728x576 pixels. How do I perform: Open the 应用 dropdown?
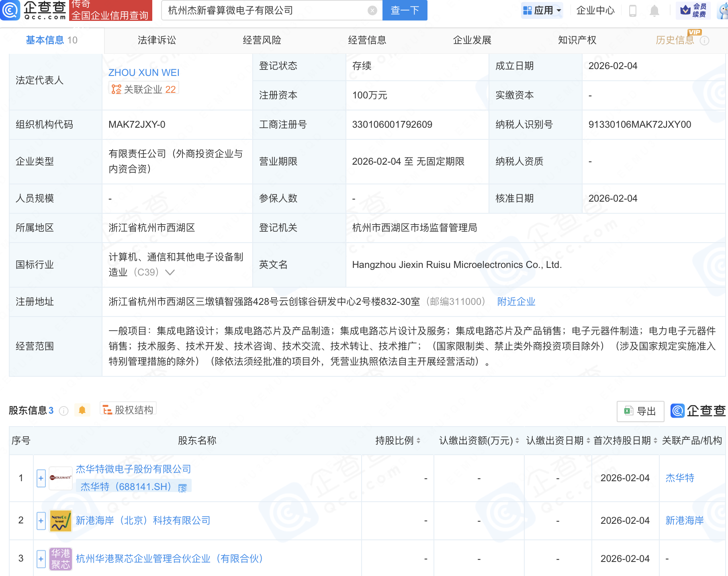tap(542, 10)
